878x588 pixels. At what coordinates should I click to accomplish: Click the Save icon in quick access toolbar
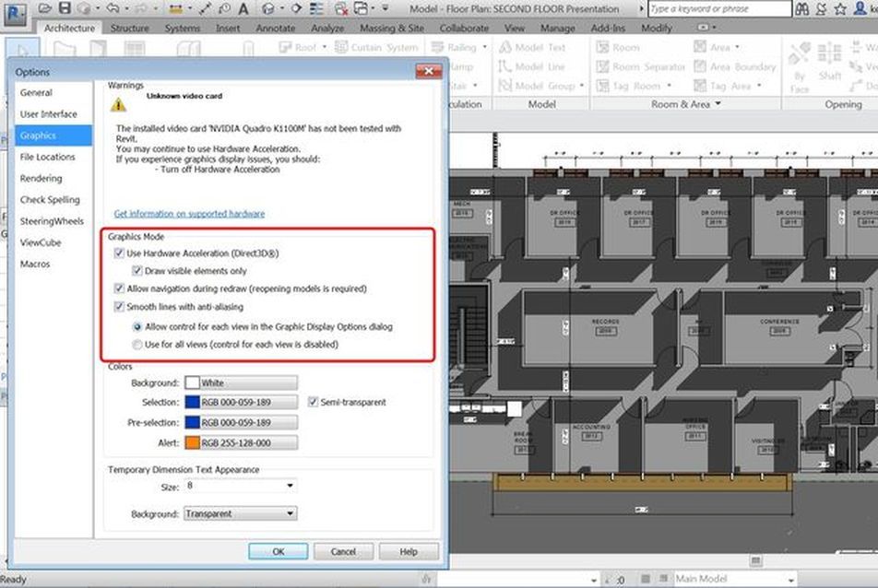[x=65, y=8]
